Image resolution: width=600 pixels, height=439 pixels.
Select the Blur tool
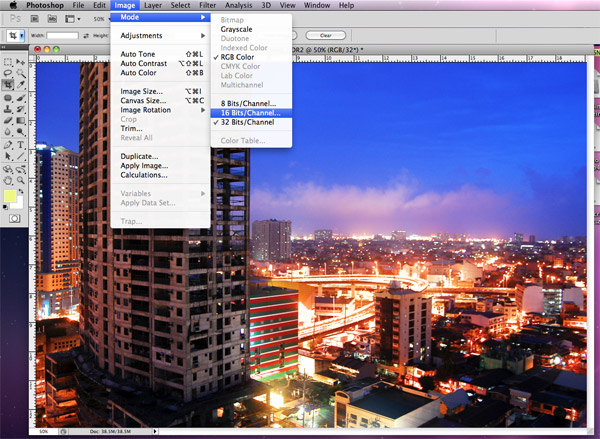click(8, 132)
